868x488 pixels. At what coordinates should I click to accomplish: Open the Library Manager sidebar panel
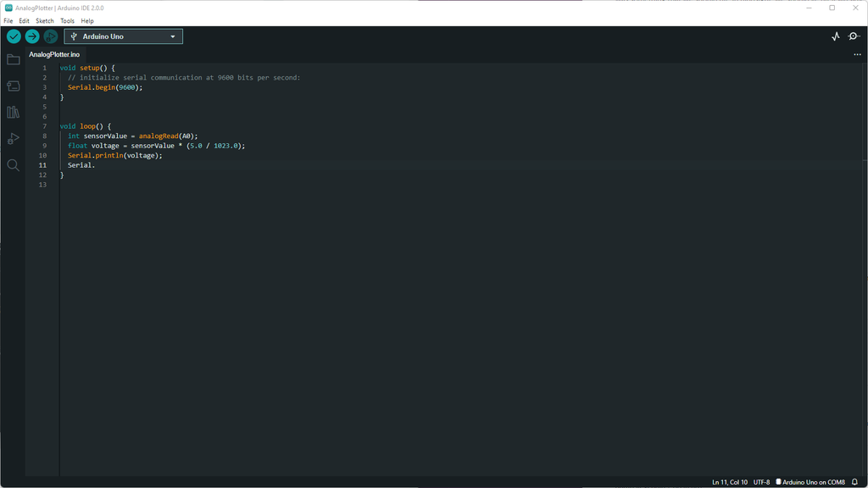pos(13,111)
